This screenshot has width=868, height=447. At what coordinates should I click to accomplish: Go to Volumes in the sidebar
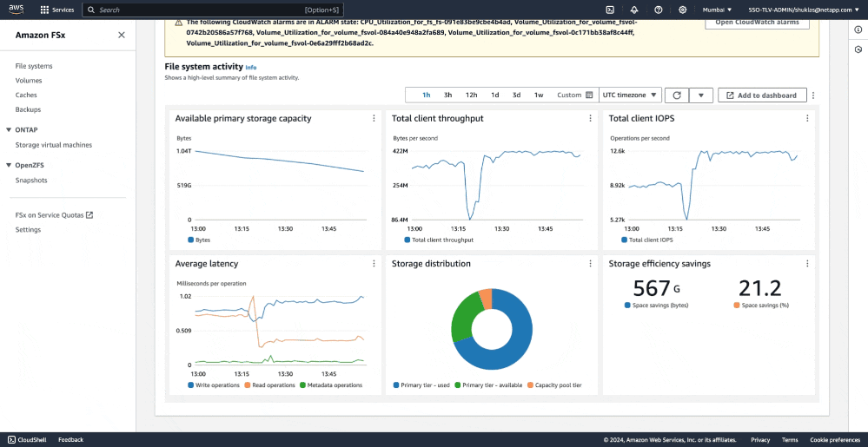(x=29, y=81)
